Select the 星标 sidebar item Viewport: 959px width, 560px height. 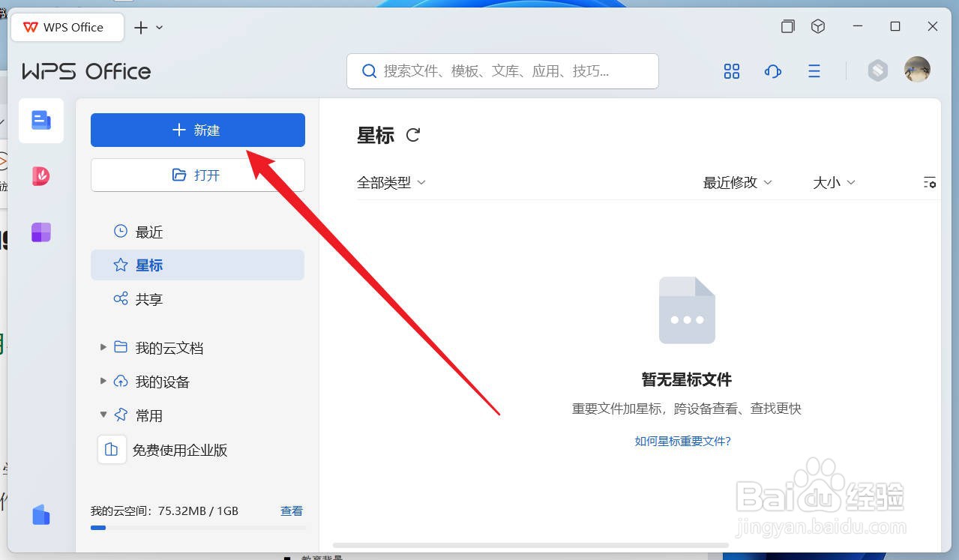[x=198, y=265]
